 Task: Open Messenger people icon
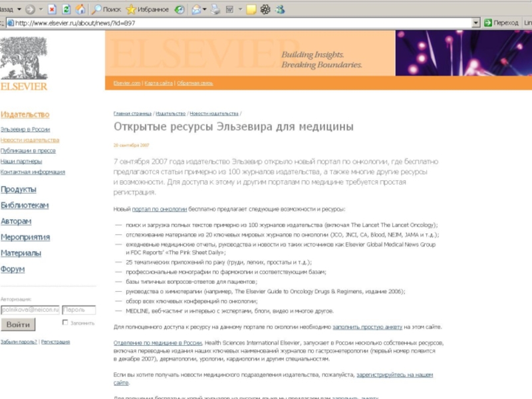(x=280, y=9)
